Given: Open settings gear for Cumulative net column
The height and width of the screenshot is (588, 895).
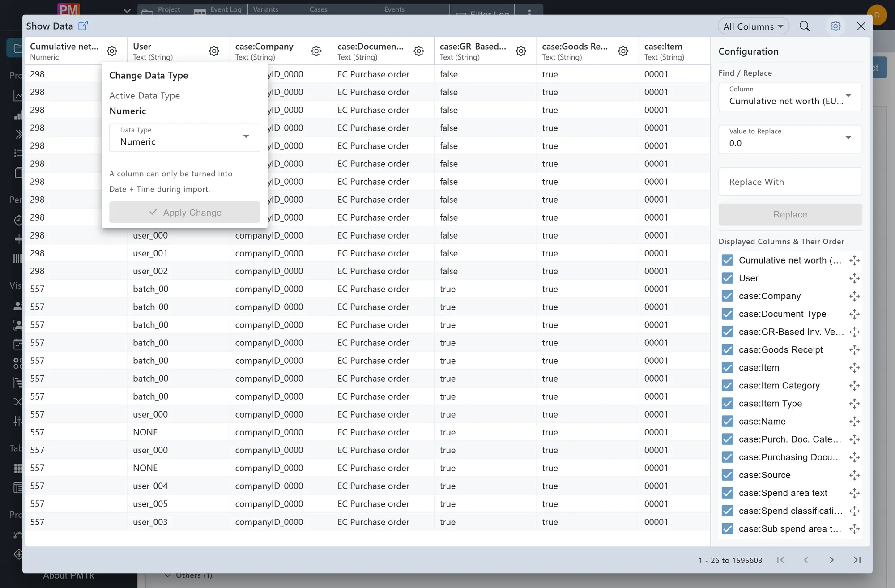Looking at the screenshot, I should [x=112, y=51].
